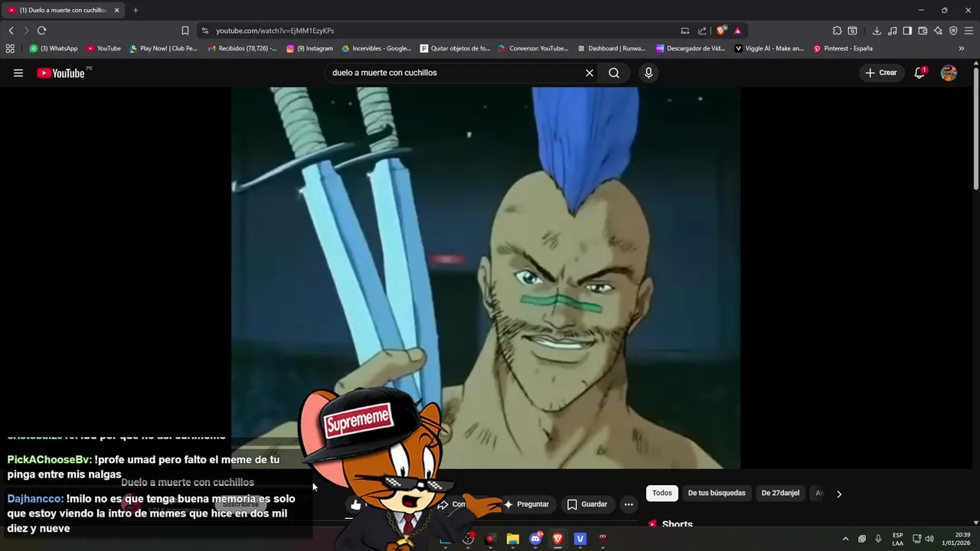The width and height of the screenshot is (980, 551).
Task: Open the Instagram bookmark
Action: 310,48
